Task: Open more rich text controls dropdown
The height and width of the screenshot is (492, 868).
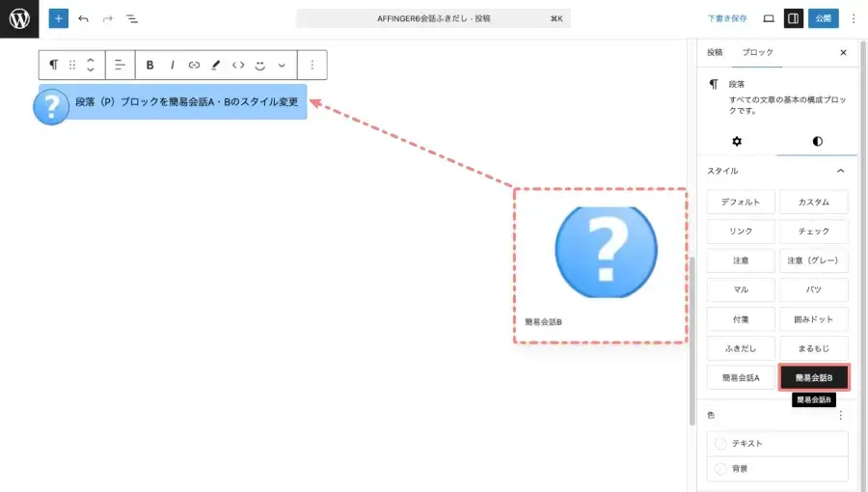Action: pyautogui.click(x=282, y=65)
